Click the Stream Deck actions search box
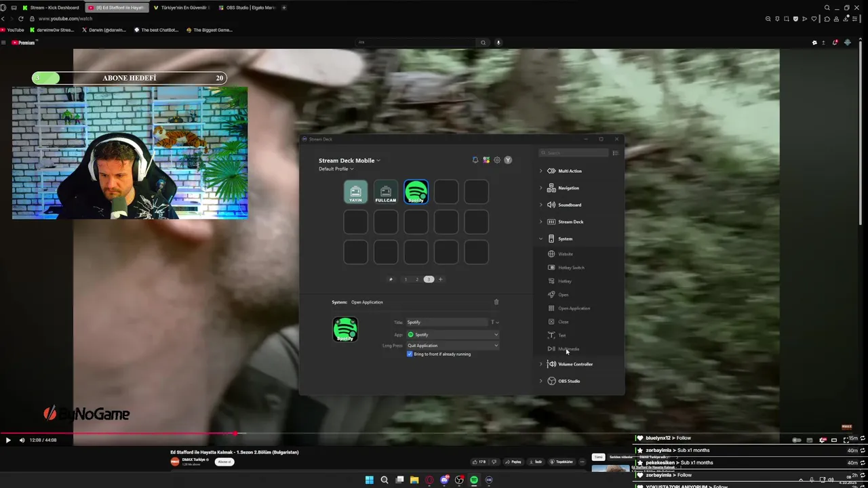 pyautogui.click(x=574, y=153)
